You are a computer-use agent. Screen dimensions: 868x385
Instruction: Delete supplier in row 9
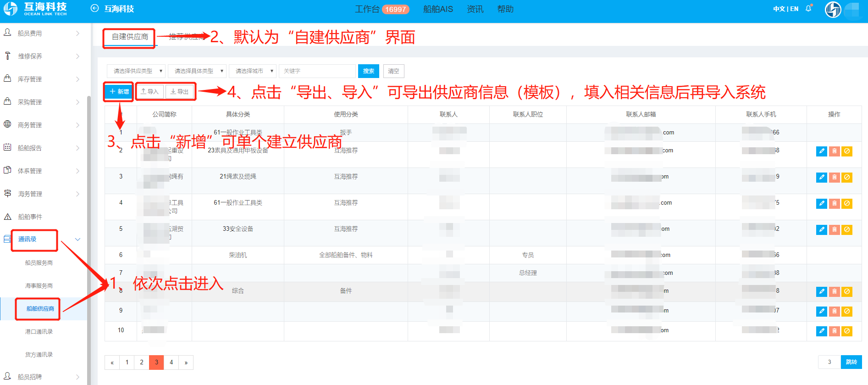[x=834, y=311]
